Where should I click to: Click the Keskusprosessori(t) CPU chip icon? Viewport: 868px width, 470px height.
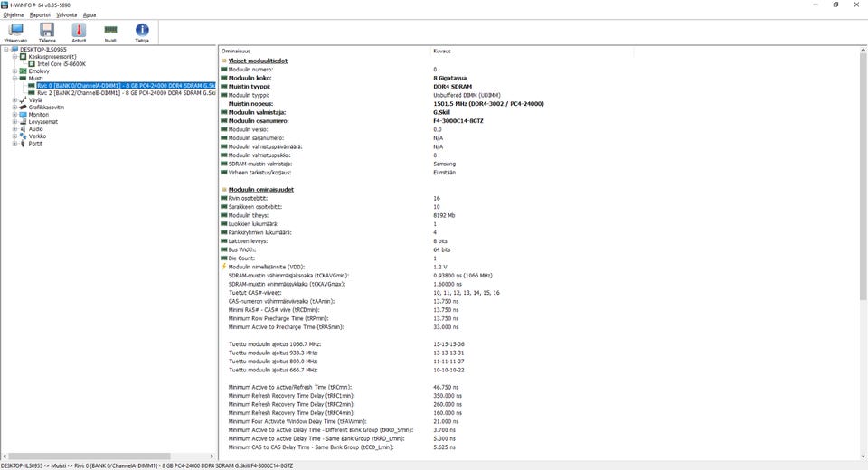coord(24,56)
